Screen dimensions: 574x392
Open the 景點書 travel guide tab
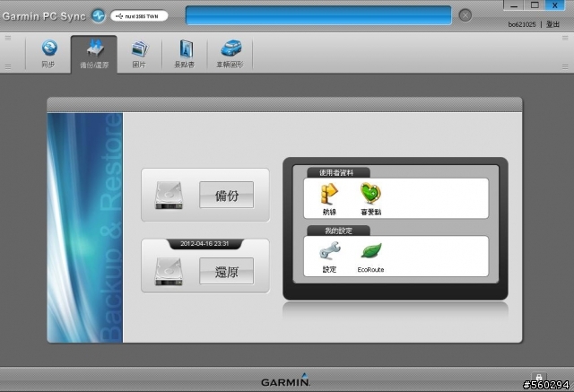click(x=185, y=54)
